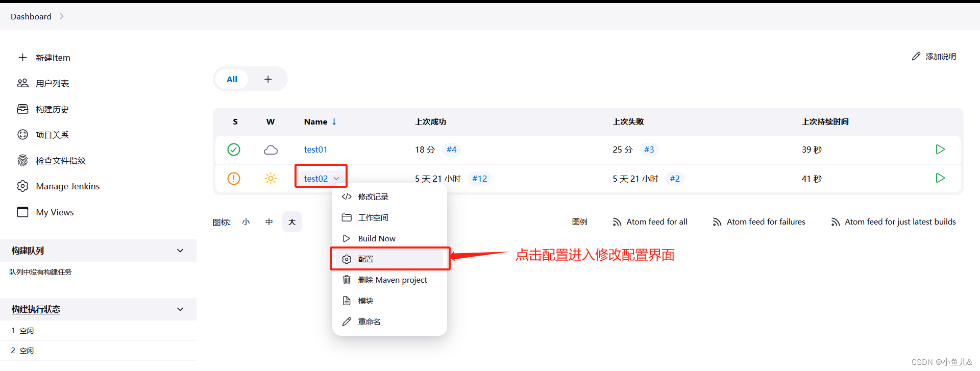Switch to the All view tab
The image size is (980, 371).
[232, 79]
